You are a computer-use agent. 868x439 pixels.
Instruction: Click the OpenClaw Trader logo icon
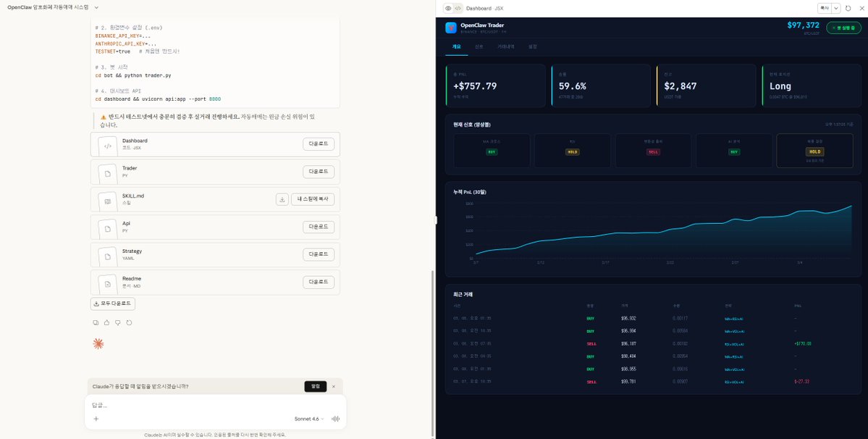tap(451, 28)
